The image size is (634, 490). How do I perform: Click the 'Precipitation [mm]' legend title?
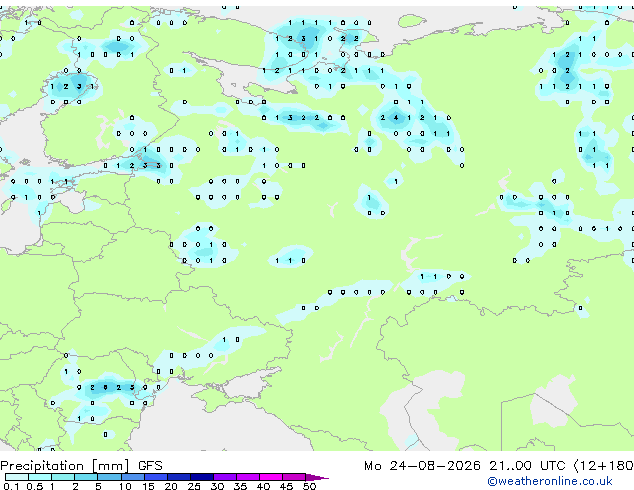pos(65,466)
